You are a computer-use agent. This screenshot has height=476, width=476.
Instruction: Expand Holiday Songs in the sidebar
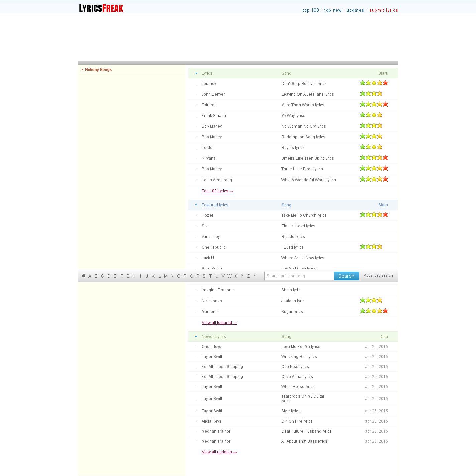[x=98, y=70]
